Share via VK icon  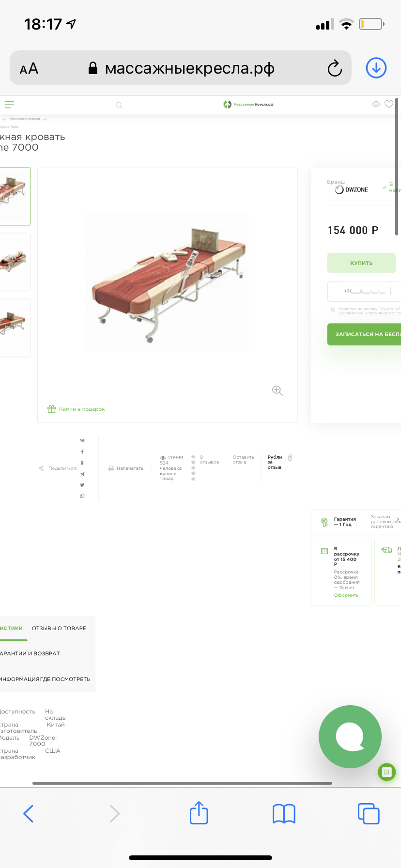pos(82,440)
